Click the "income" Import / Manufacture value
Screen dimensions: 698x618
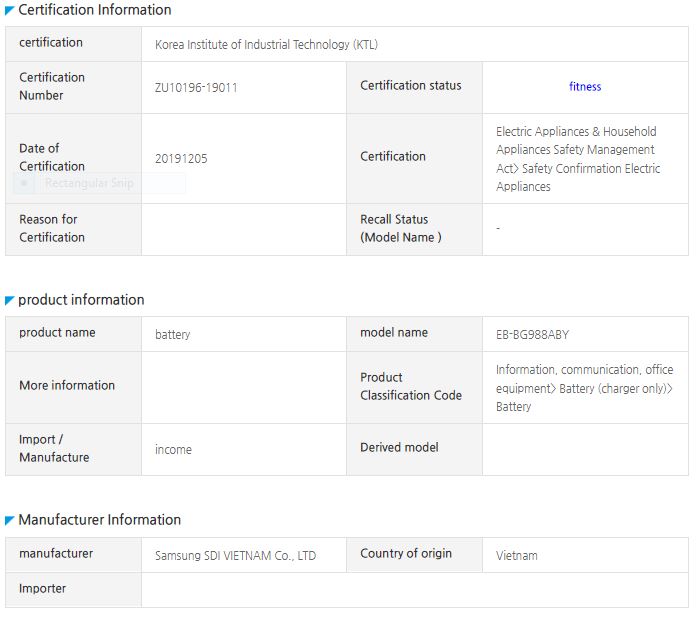tap(173, 450)
